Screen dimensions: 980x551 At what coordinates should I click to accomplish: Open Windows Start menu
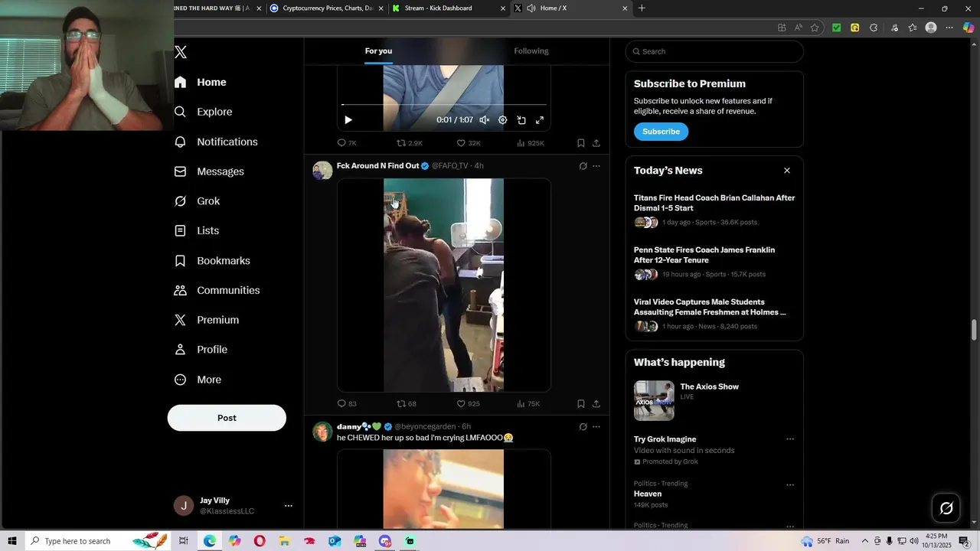[x=12, y=541]
